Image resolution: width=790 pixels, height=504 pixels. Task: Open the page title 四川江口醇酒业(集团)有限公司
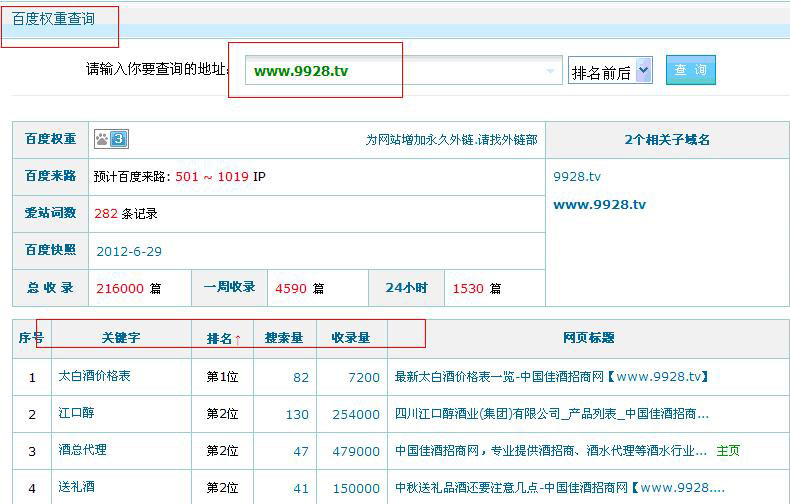click(x=552, y=414)
